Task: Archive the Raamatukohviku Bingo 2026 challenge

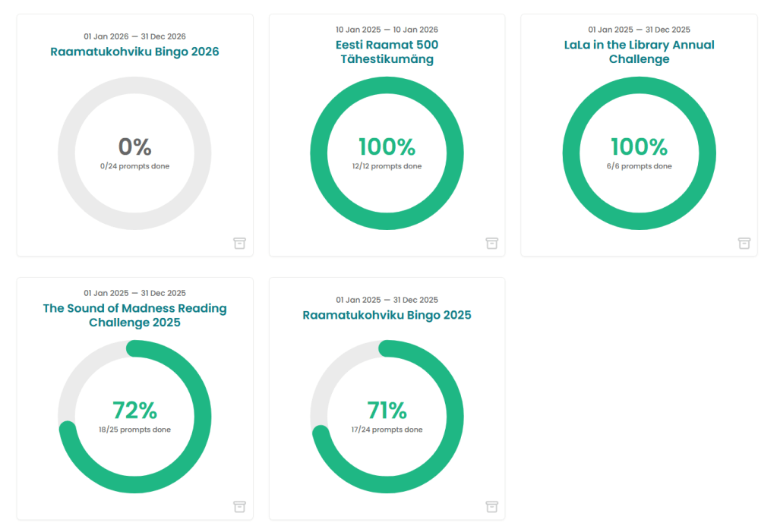Action: click(x=239, y=243)
